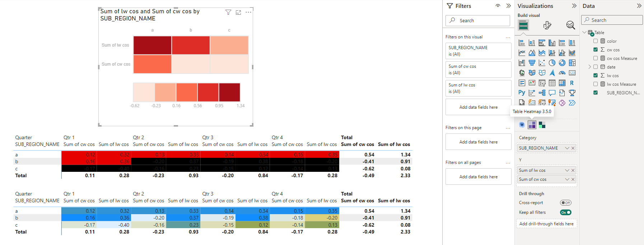
Task: Open More options ellipsis on heatmap visual
Action: [248, 12]
